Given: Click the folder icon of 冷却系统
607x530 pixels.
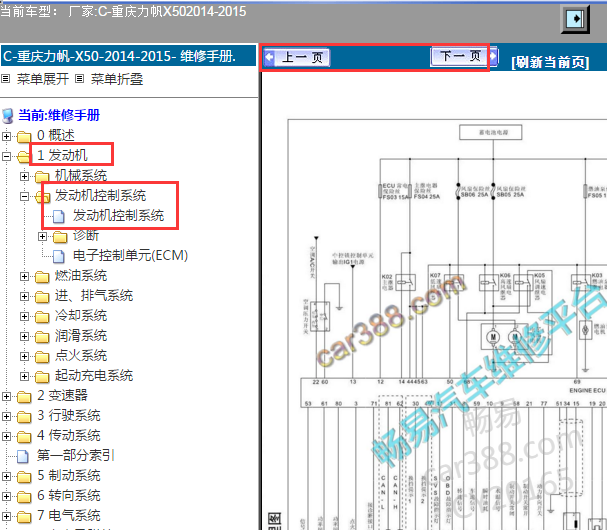Looking at the screenshot, I should 42,317.
